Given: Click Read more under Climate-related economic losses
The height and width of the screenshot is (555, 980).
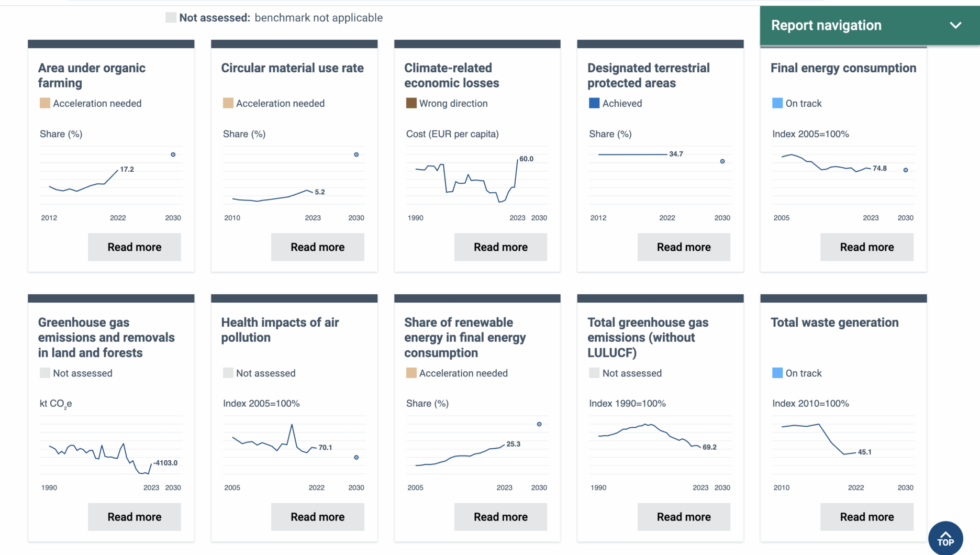Looking at the screenshot, I should click(x=500, y=247).
